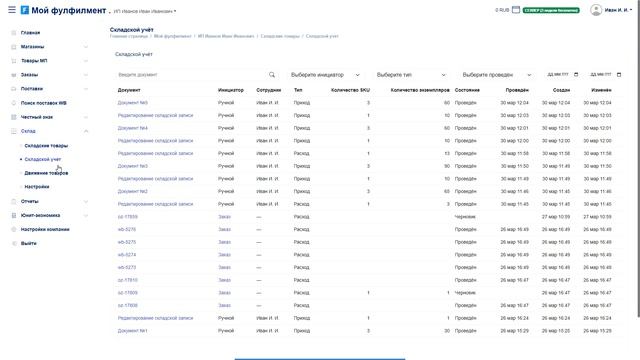Expand the Юнит-экономика sidebar section

pyautogui.click(x=86, y=216)
